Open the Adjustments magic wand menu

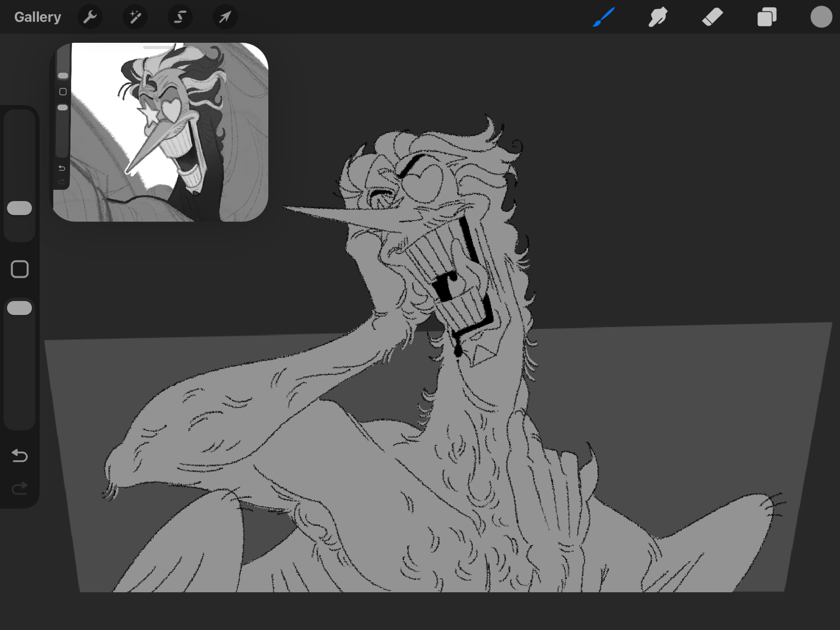[135, 17]
